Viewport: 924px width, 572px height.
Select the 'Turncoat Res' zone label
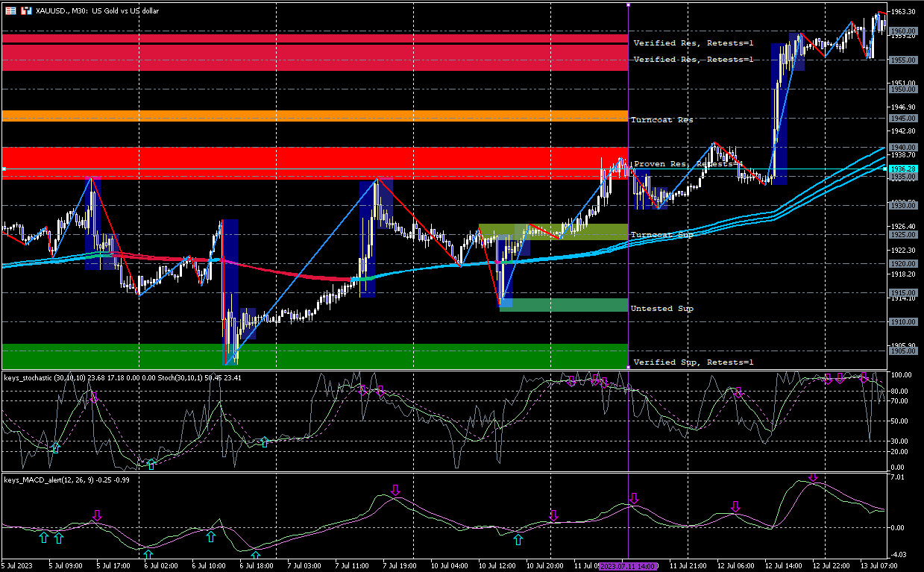661,119
